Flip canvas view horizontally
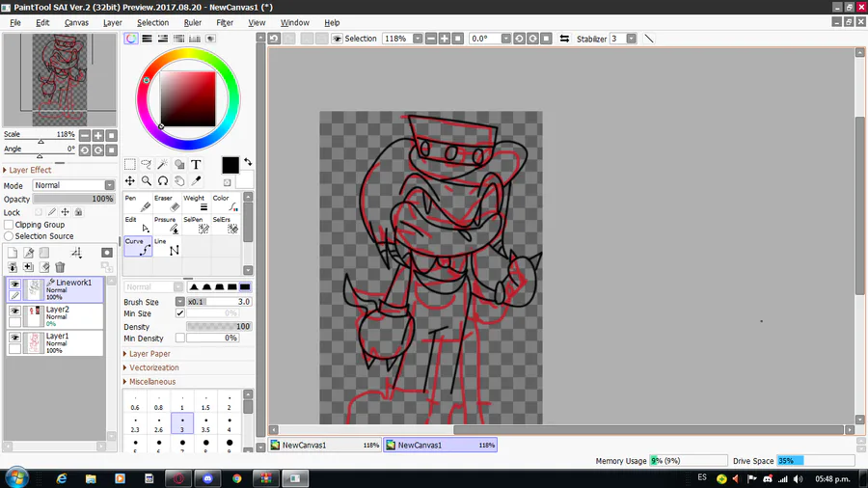 pyautogui.click(x=564, y=39)
